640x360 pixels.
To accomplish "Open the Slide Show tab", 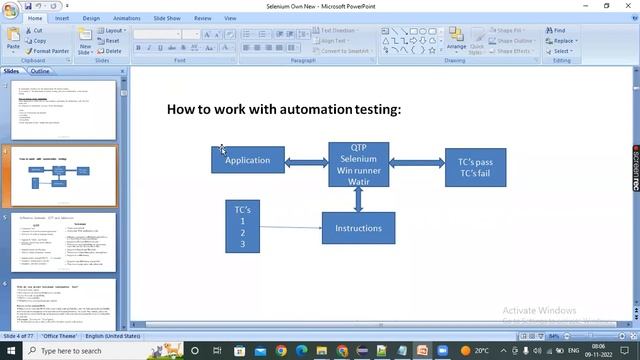I will pyautogui.click(x=167, y=18).
